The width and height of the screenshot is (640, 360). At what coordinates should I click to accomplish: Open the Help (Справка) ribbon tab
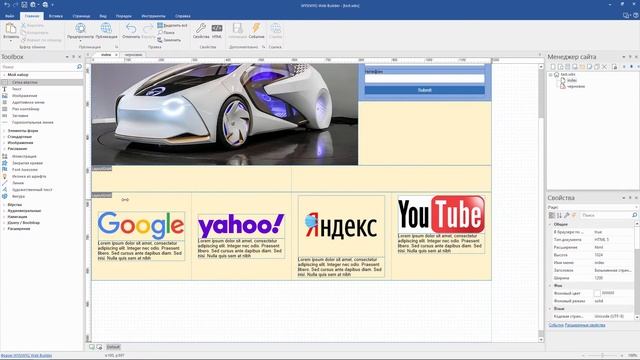pos(182,16)
